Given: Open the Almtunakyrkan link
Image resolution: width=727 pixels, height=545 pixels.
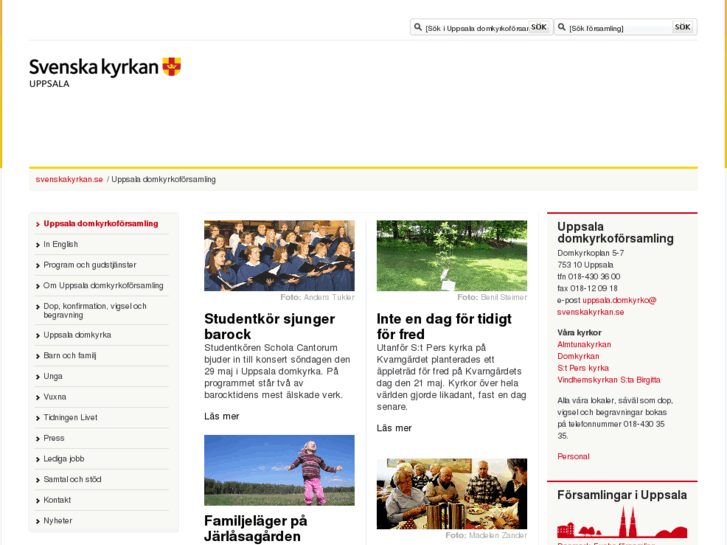Looking at the screenshot, I should click(x=584, y=345).
